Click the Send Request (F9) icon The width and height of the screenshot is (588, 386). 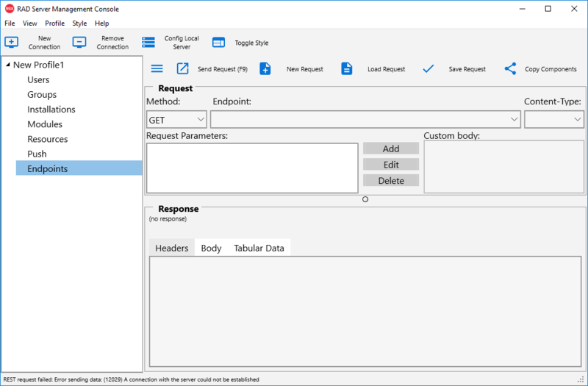coord(182,68)
